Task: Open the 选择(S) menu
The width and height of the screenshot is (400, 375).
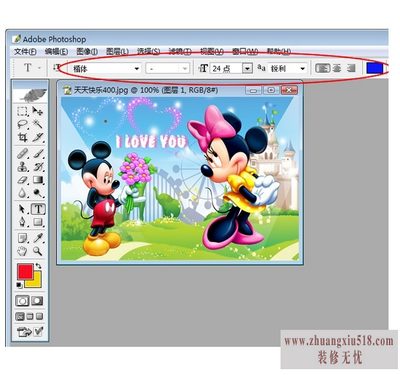Action: tap(149, 51)
